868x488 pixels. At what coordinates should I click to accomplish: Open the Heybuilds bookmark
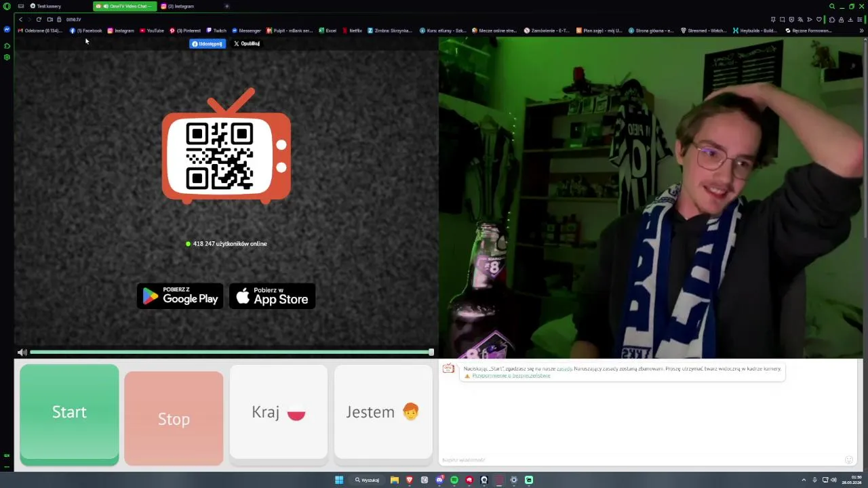point(755,30)
